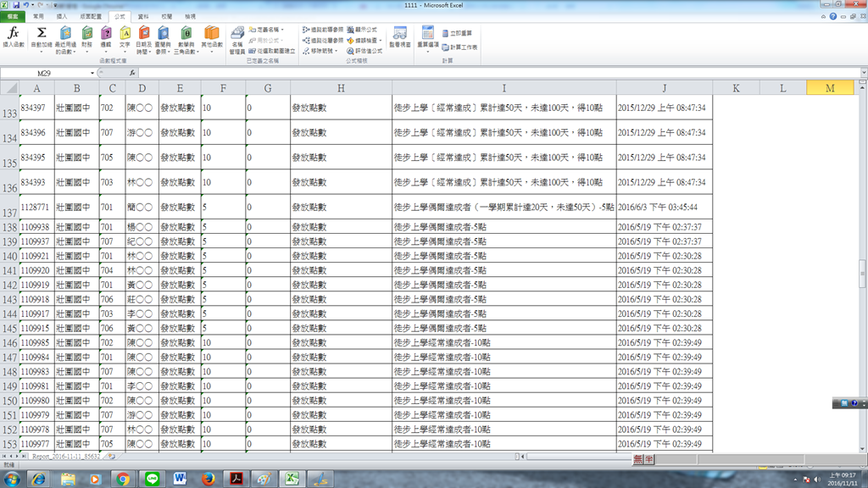
Task: Expand the Define Name dropdown
Action: 282,30
